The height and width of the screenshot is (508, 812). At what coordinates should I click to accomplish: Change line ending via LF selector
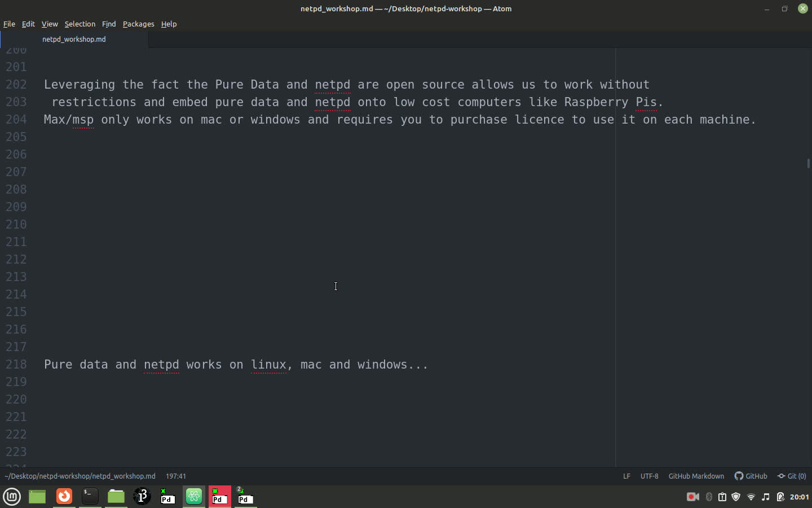click(x=626, y=476)
